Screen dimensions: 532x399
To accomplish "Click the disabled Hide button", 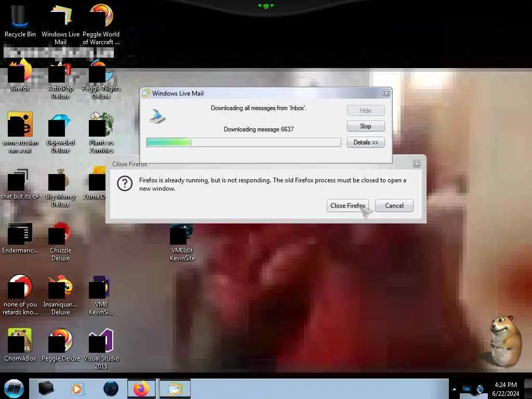I will point(366,110).
